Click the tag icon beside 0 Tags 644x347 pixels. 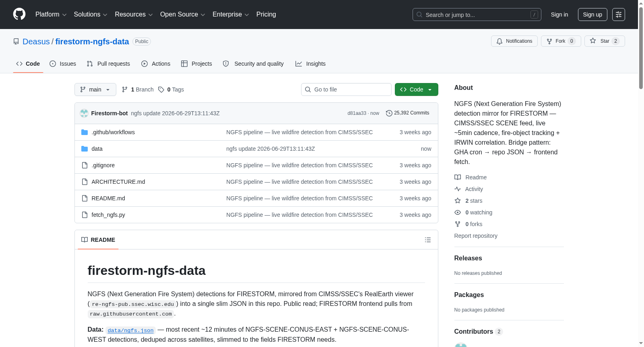161,89
